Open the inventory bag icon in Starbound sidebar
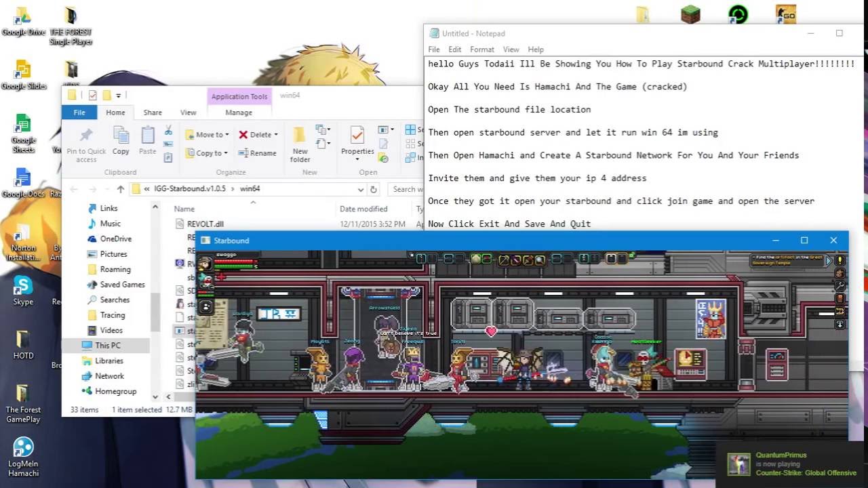868x488 pixels. click(840, 273)
